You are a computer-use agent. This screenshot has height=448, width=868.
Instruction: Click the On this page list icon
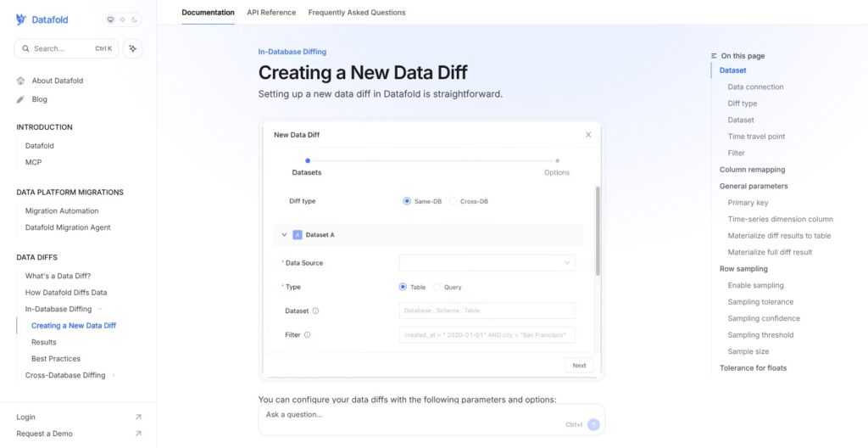[x=714, y=56]
